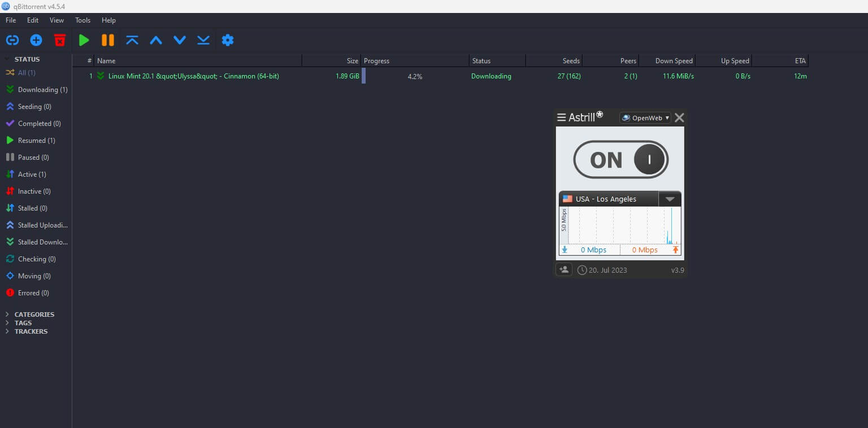
Task: Open the View menu
Action: [x=57, y=20]
